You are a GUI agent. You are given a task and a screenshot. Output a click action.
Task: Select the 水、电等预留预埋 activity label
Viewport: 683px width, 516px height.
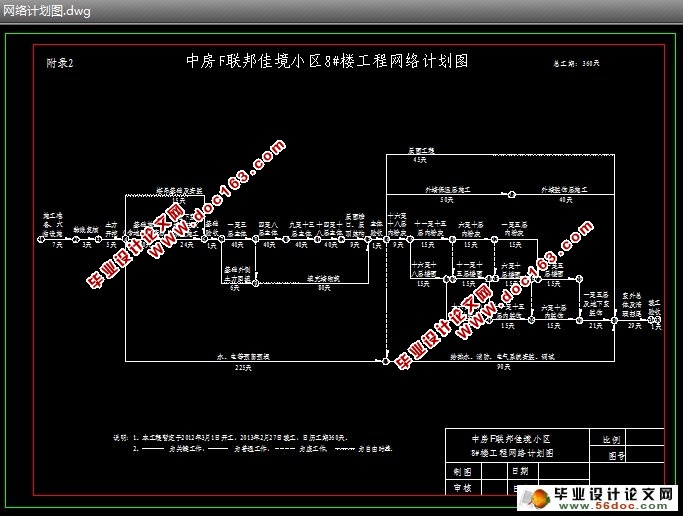(x=243, y=357)
